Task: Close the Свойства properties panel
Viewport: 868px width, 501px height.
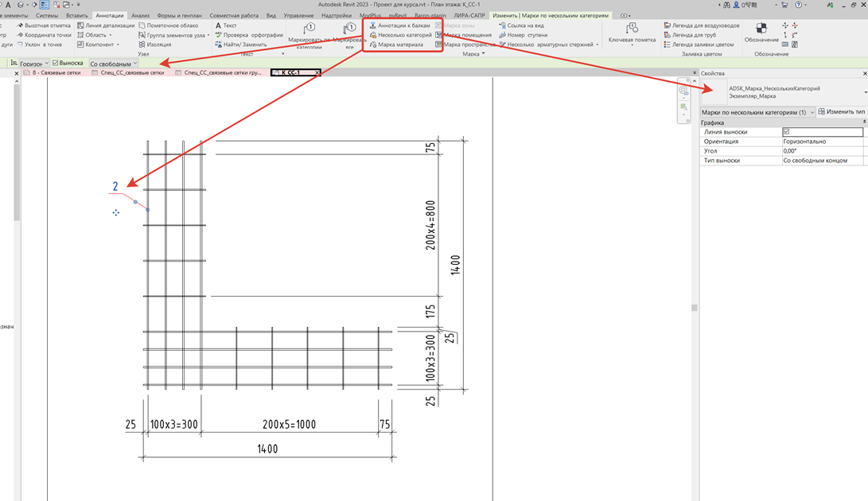Action: coord(865,73)
